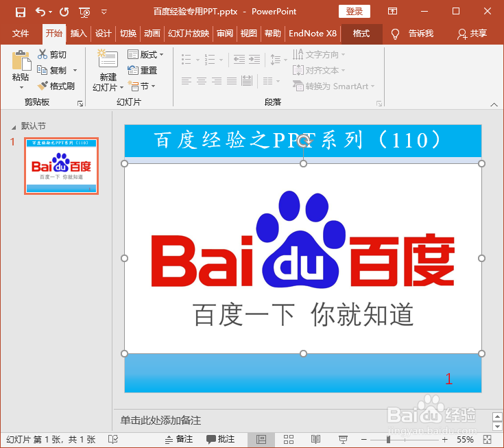
Task: Click the 粘贴 paste icon
Action: pyautogui.click(x=21, y=60)
